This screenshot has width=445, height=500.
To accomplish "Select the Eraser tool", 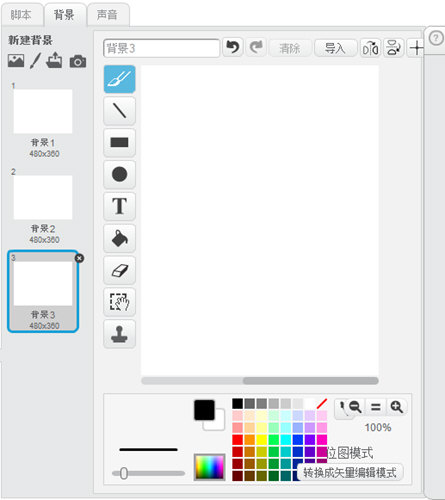I will [119, 270].
